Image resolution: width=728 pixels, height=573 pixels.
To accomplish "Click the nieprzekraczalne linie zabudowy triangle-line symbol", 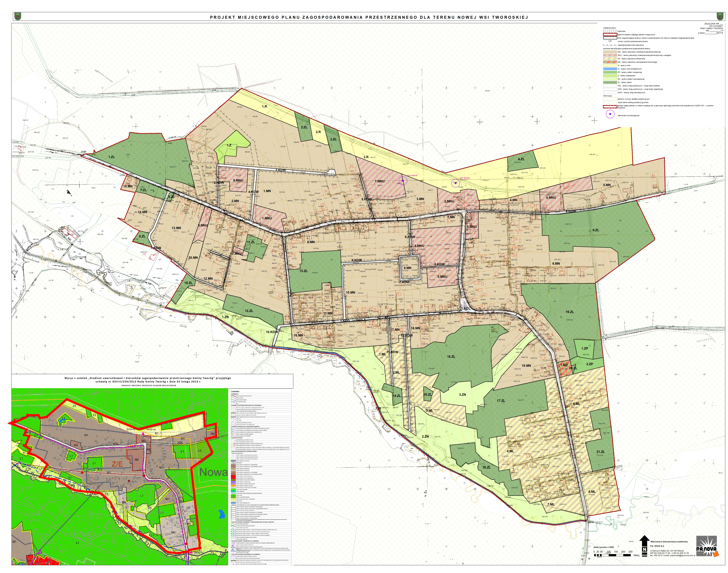I will (x=610, y=45).
